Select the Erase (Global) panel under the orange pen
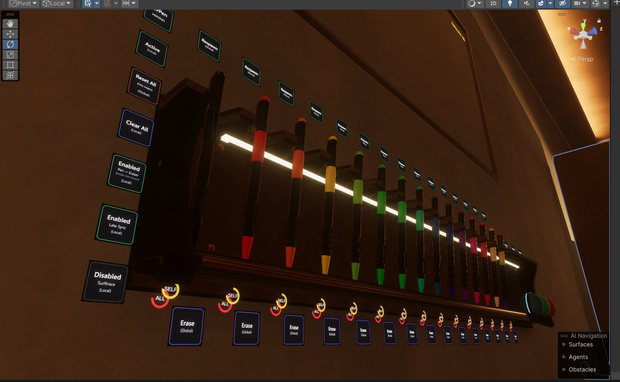620x382 pixels. 294,330
